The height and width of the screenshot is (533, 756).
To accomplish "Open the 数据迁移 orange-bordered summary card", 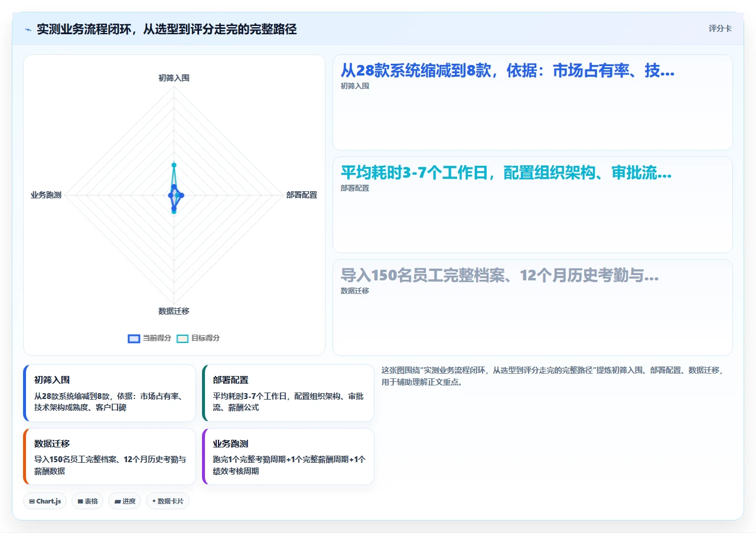I will point(109,456).
